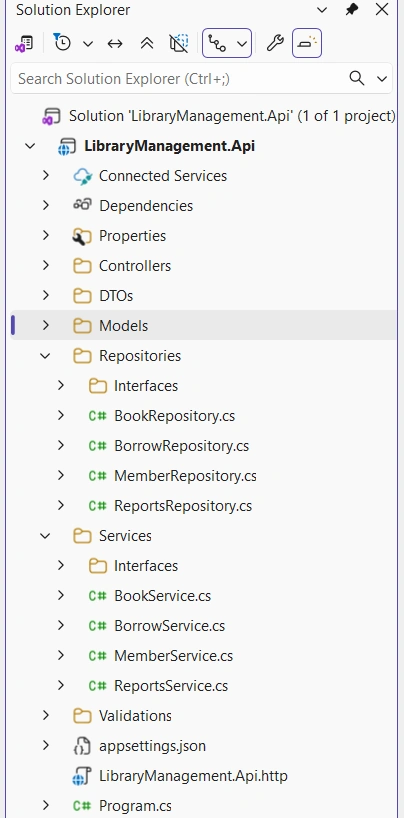
Task: Select the Repositories folder label
Action: [x=140, y=356]
